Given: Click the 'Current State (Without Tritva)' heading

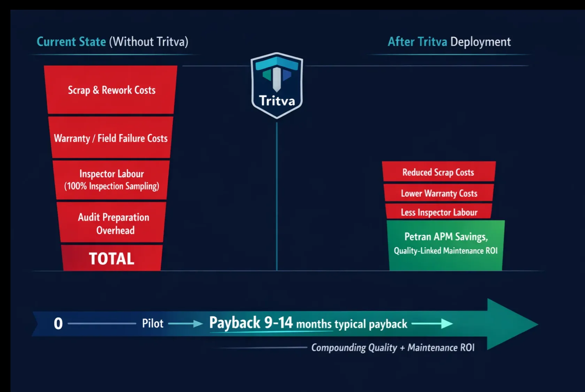Looking at the screenshot, I should click(112, 42).
